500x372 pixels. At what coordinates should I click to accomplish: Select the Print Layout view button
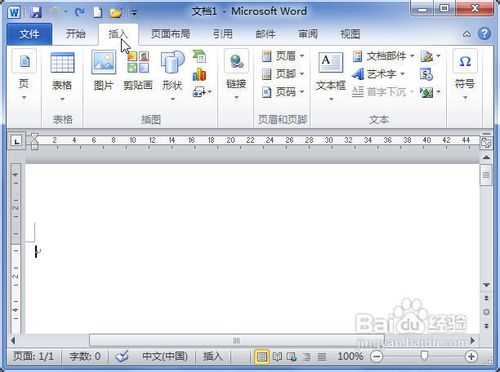[x=262, y=357]
